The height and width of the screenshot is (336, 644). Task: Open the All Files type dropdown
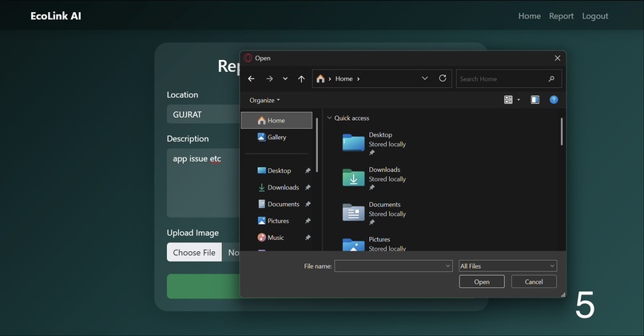click(507, 266)
